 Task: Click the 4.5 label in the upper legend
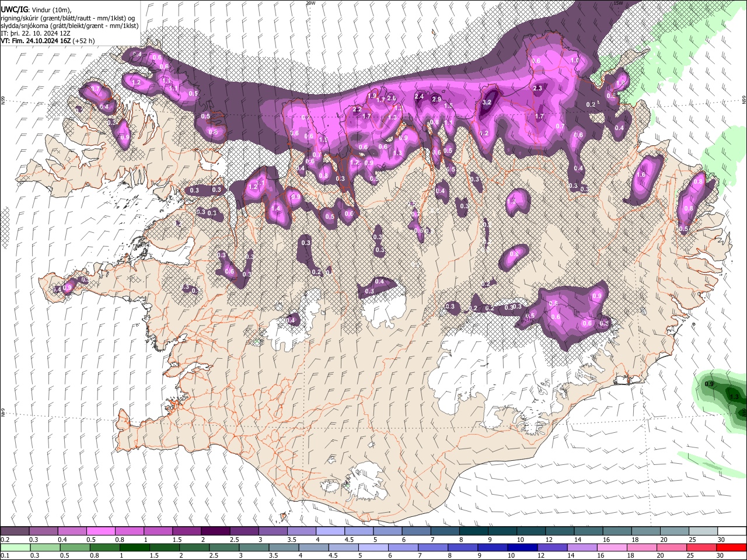[349, 540]
